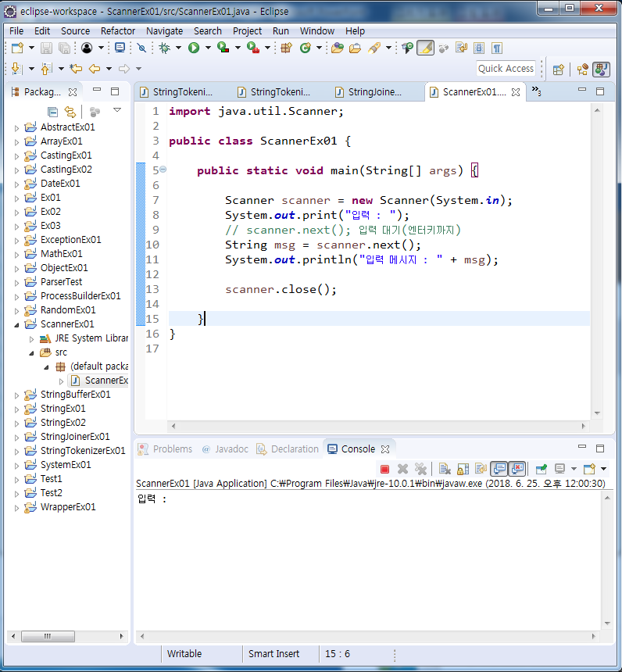Click the Clear Console icon
Image resolution: width=622 pixels, height=672 pixels.
tap(445, 470)
